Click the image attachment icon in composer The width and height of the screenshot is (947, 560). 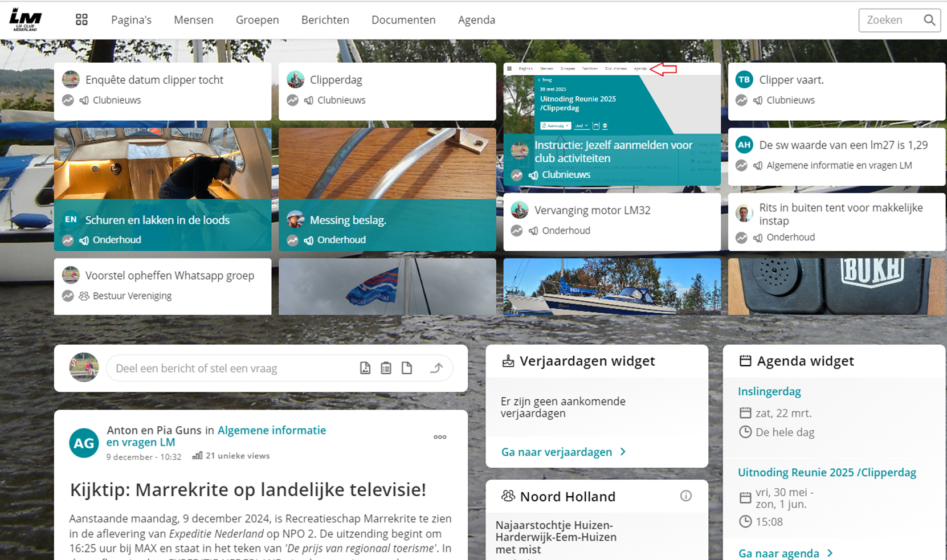click(365, 368)
